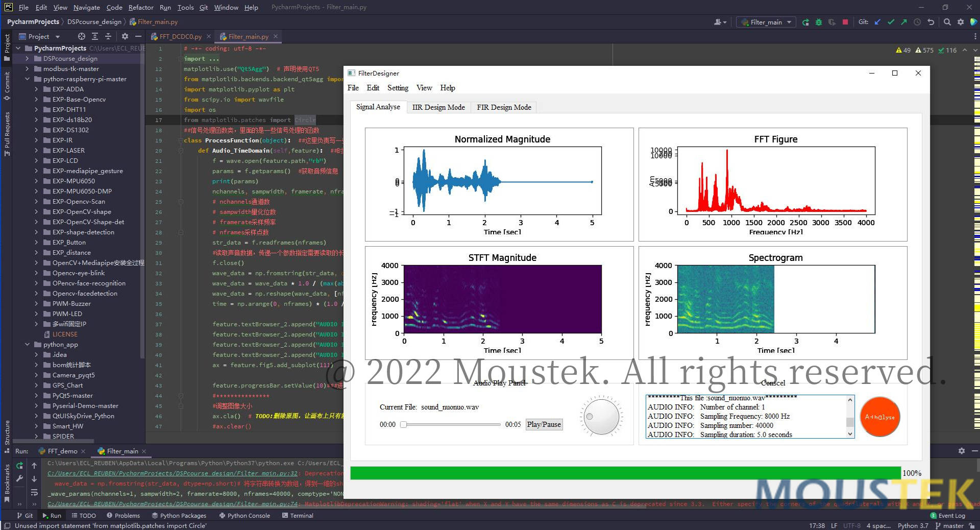Expand the Camera_pyqt5 folder
Screen dimensions: 980x530
(36, 375)
